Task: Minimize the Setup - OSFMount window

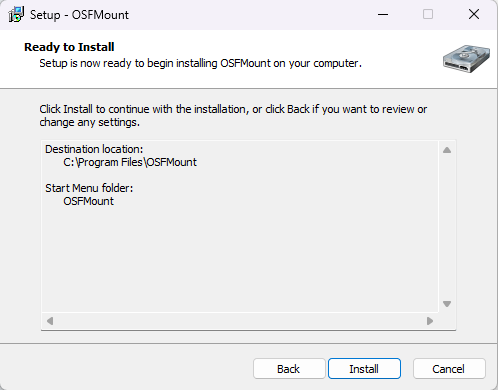Action: (383, 14)
